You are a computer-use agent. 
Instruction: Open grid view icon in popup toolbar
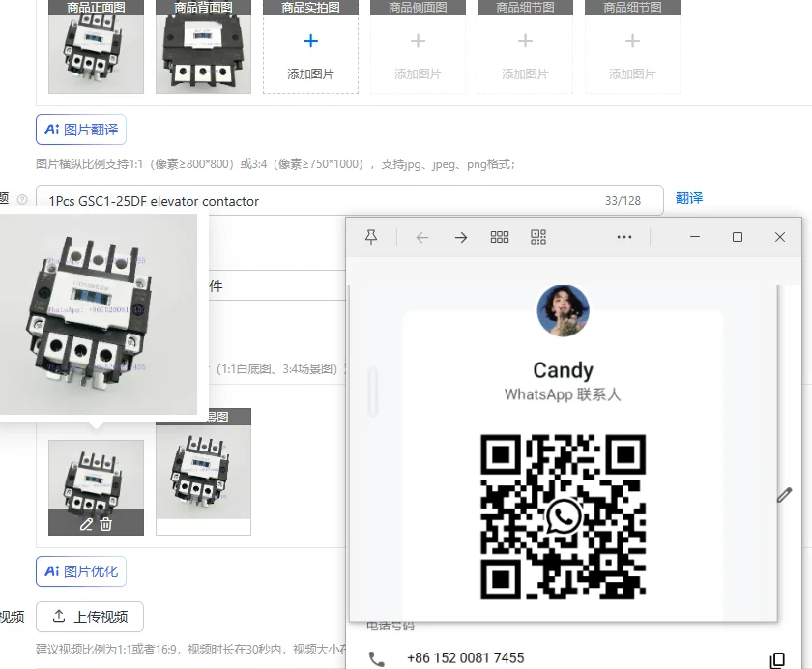tap(500, 237)
